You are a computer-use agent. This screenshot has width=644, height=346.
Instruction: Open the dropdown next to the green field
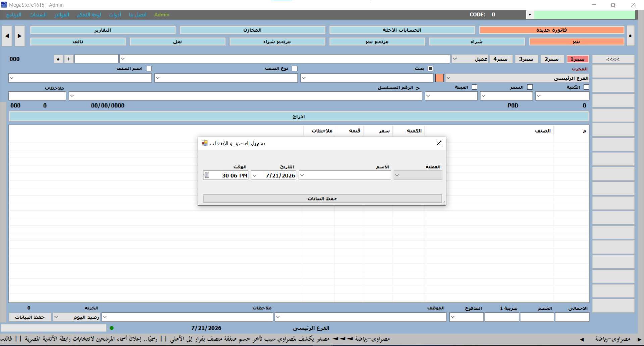(530, 15)
